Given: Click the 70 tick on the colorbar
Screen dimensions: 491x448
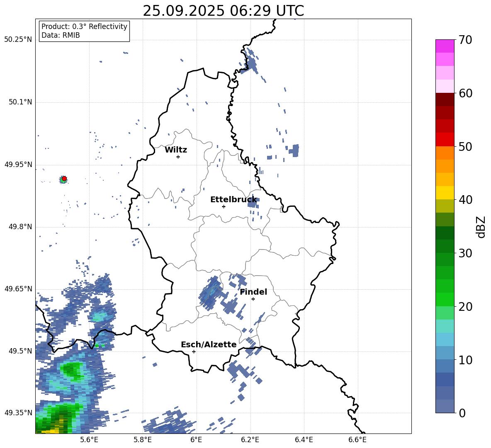Looking at the screenshot, I should tap(465, 40).
